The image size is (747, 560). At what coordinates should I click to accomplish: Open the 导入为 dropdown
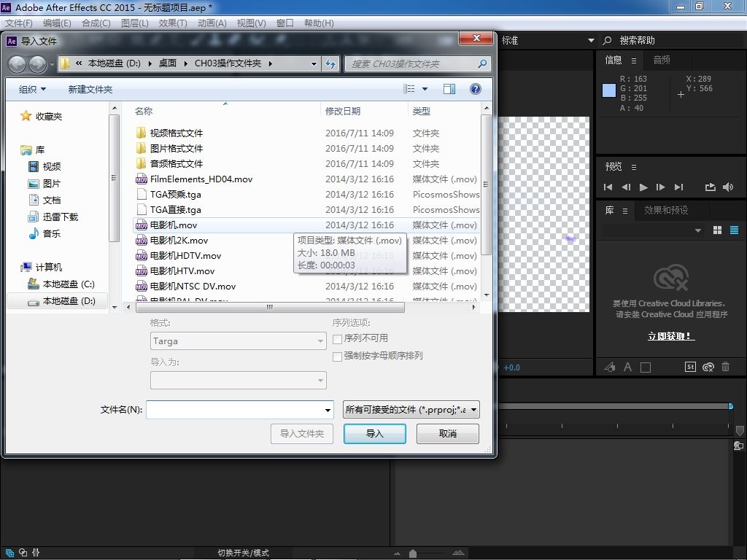[x=239, y=381]
